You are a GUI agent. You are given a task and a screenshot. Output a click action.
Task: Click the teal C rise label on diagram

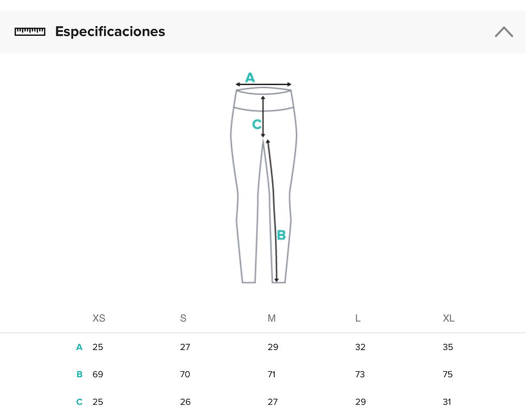257,124
